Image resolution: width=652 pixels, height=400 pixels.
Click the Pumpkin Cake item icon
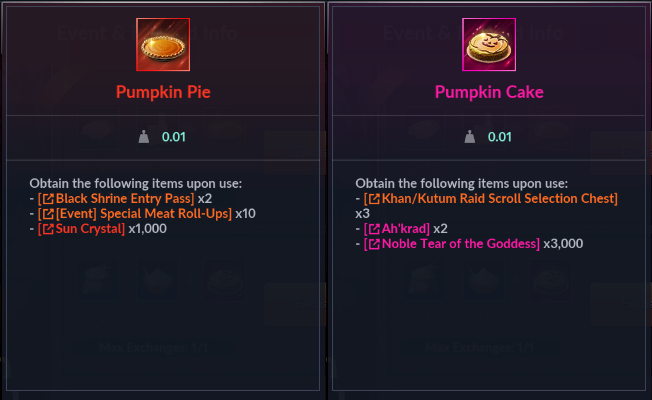coord(489,43)
